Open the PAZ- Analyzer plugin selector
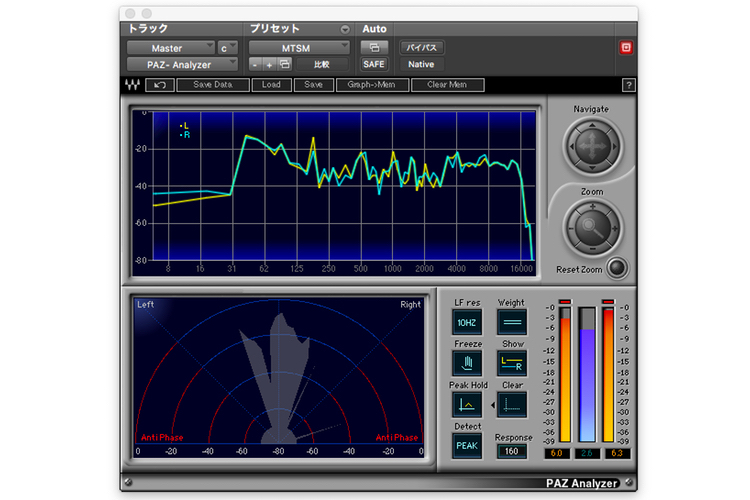750x500 pixels. coord(182,64)
